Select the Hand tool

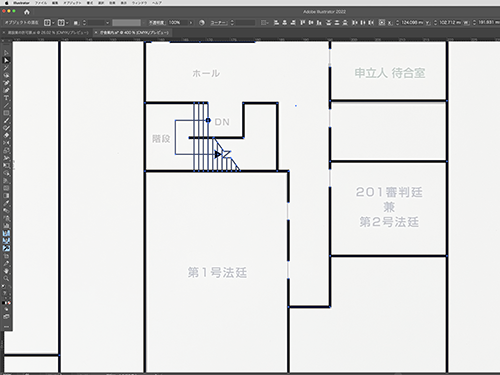tap(6, 271)
